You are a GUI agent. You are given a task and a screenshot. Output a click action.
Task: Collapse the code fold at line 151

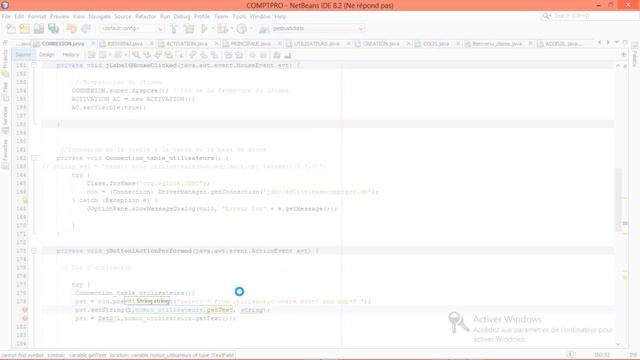34,65
